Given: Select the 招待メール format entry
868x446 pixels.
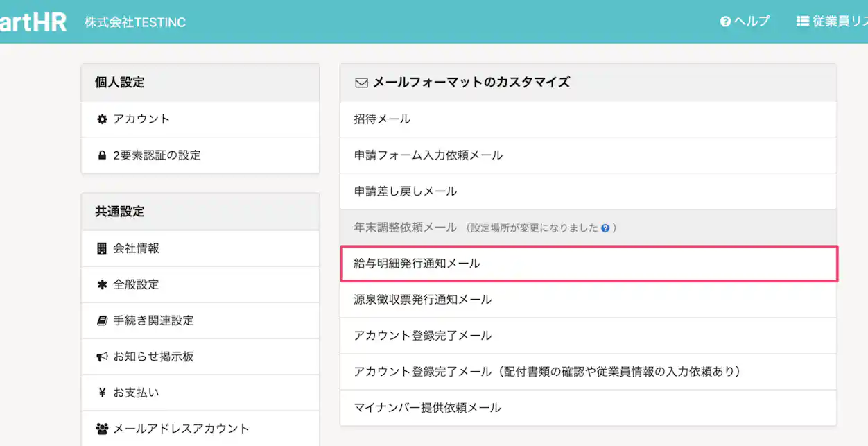Looking at the screenshot, I should pos(380,119).
